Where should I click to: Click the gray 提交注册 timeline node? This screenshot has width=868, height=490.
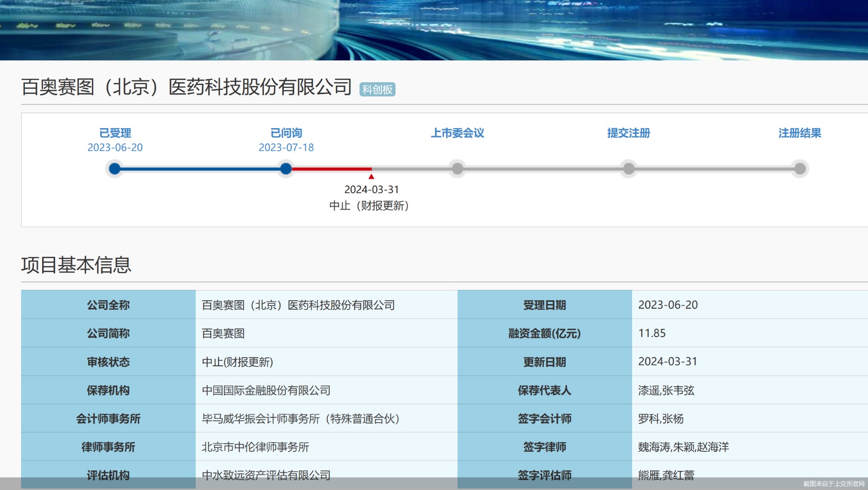(x=629, y=169)
